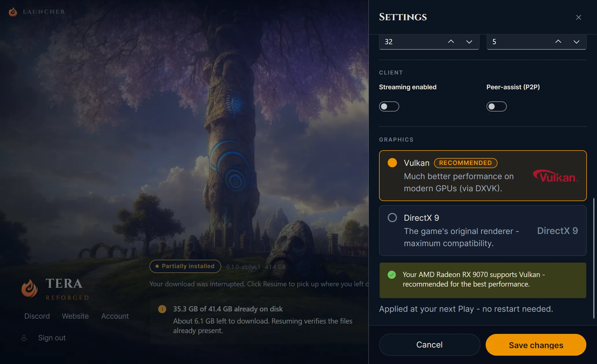Screen dimensions: 597x364
Task: Open the Website link
Action: click(75, 316)
